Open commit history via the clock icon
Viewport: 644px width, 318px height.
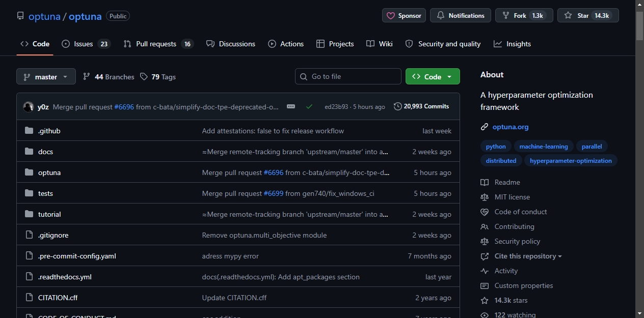(398, 106)
